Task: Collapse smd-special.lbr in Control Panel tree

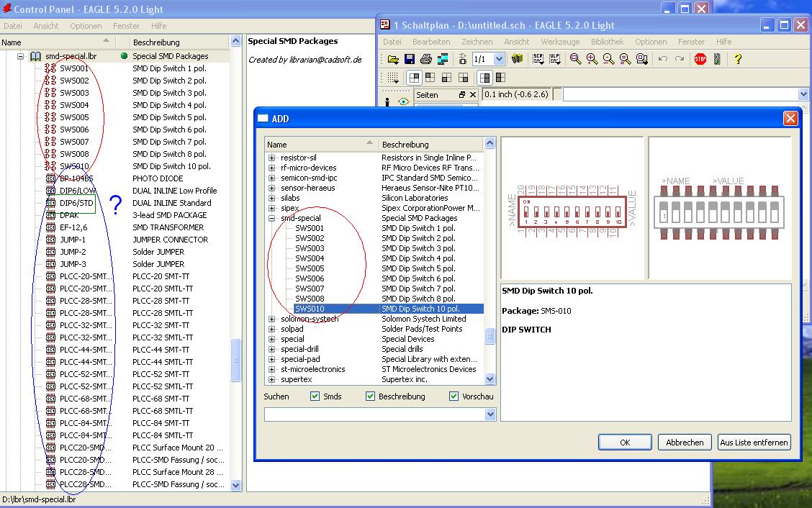Action: tap(20, 56)
